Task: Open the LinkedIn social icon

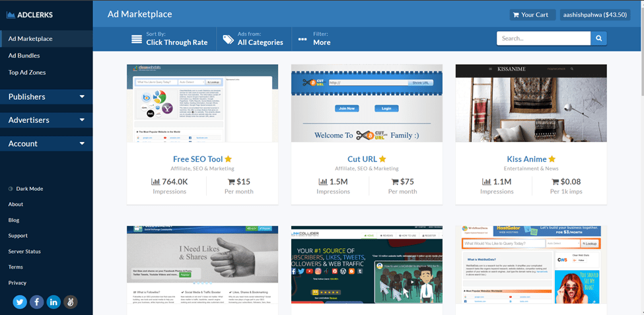Action: click(54, 302)
